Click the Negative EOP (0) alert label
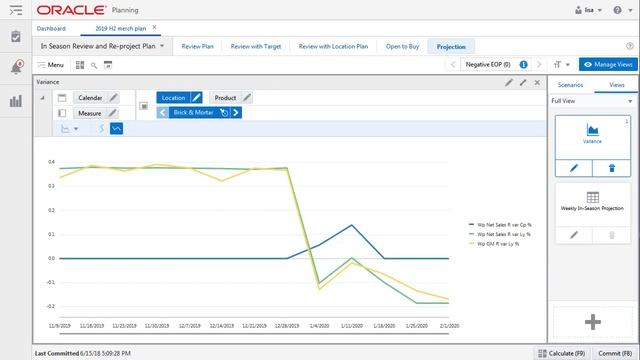 488,64
